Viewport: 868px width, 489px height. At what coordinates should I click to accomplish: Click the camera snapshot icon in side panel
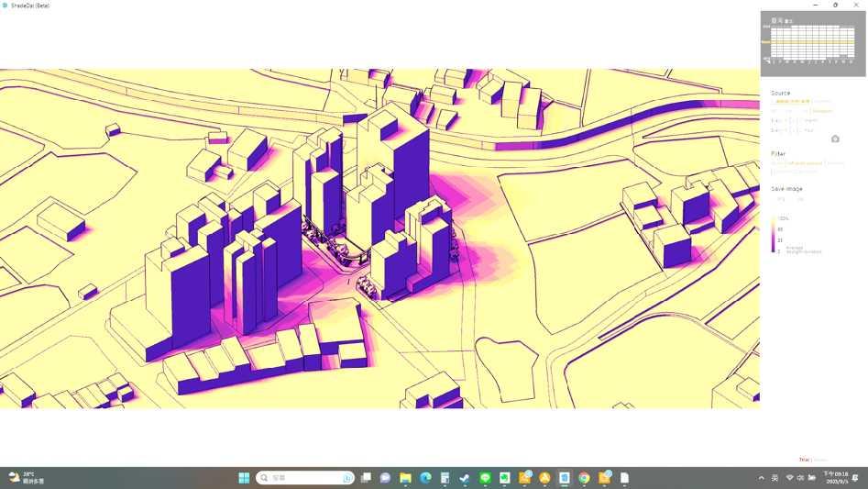(835, 139)
